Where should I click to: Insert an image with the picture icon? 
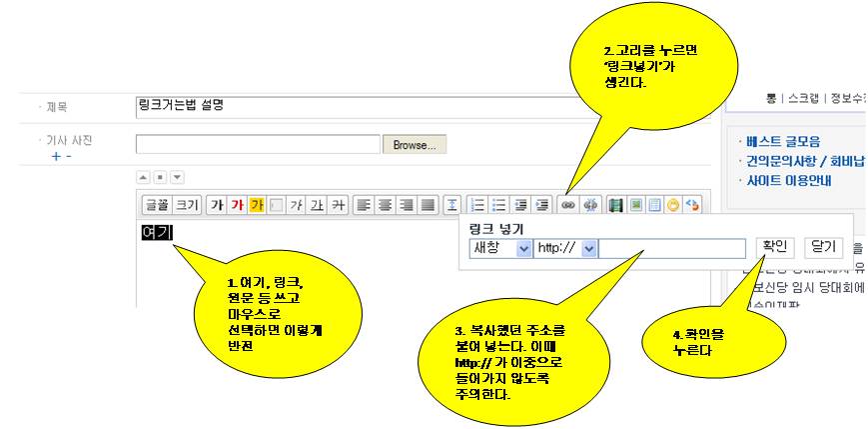(x=632, y=204)
